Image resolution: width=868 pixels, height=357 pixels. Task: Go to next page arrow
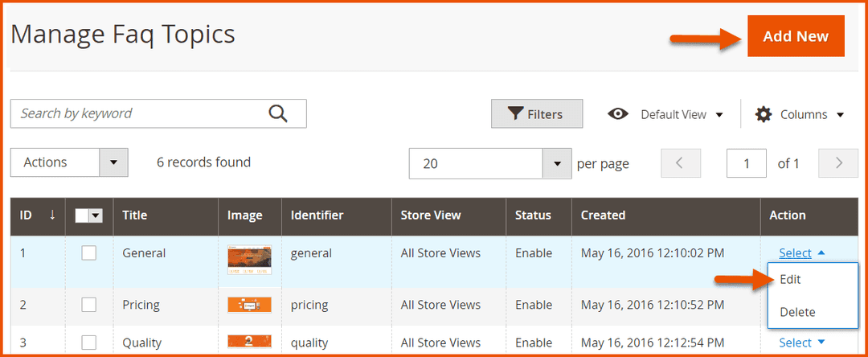838,163
